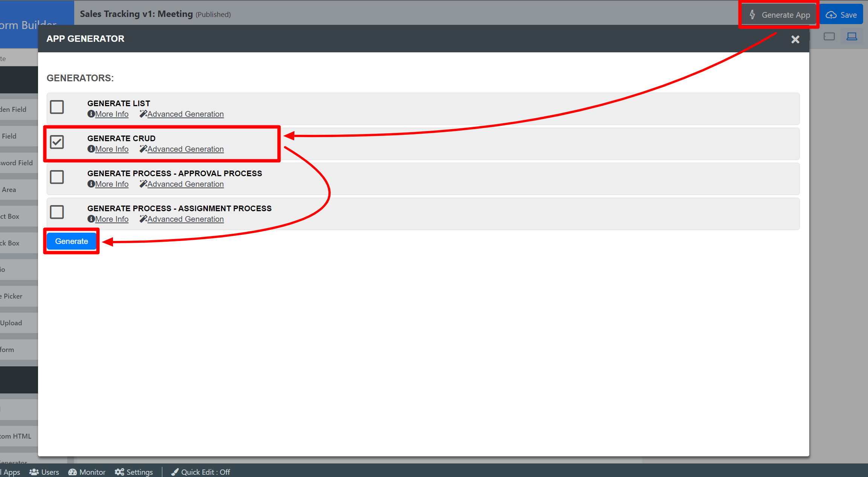Screen dimensions: 868x477
Task: Click the Save cloud upload icon
Action: click(831, 15)
